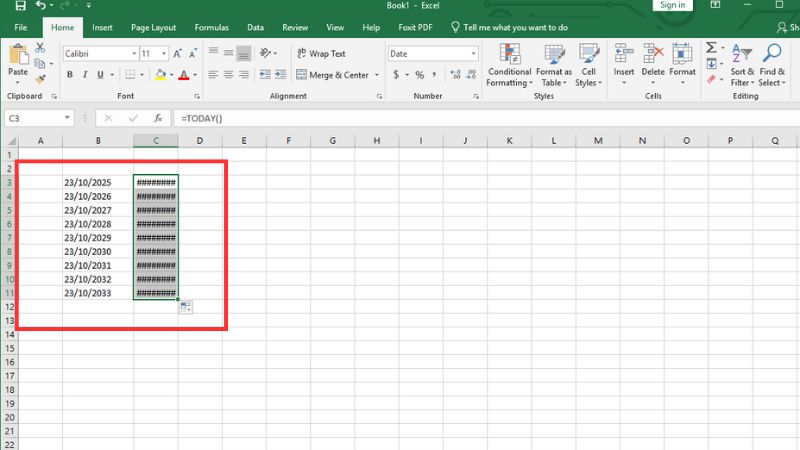Open the Name Box dropdown arrow
The image size is (800, 450).
68,118
